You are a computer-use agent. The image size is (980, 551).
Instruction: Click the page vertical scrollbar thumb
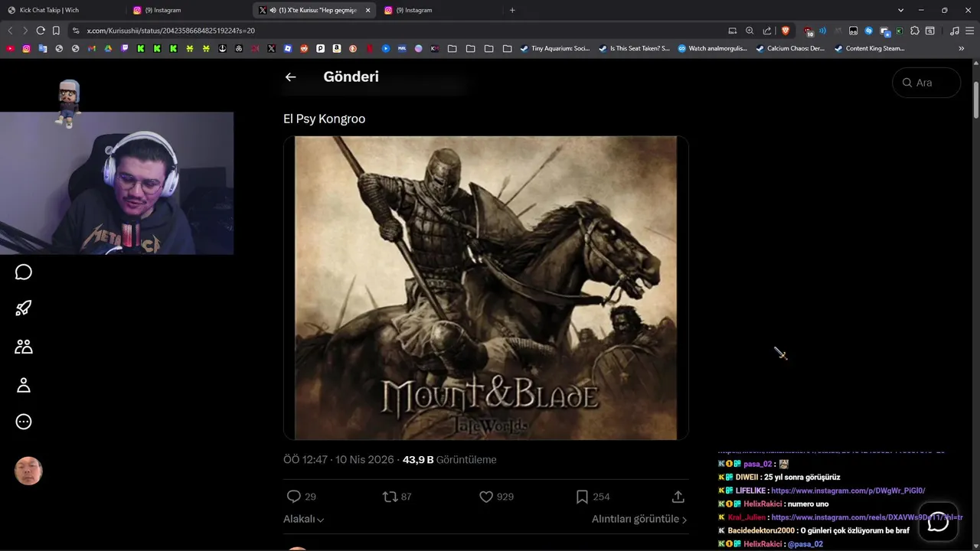[x=976, y=99]
